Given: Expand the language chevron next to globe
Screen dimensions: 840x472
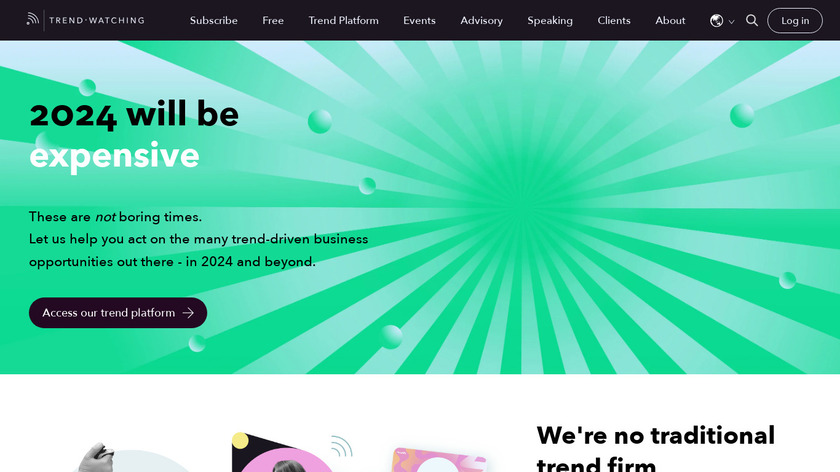Looking at the screenshot, I should 731,21.
